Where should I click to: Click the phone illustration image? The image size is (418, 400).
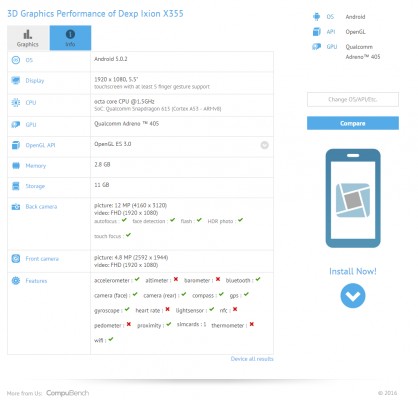pos(353,198)
